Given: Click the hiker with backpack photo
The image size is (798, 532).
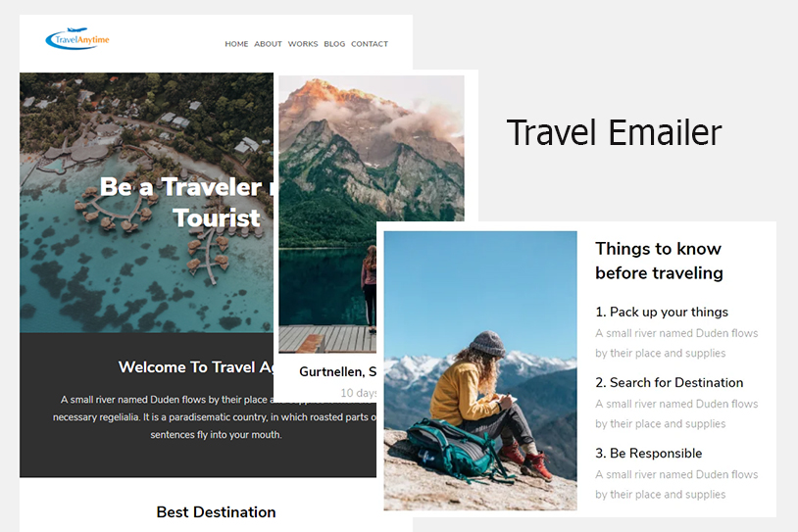Looking at the screenshot, I should click(x=480, y=370).
